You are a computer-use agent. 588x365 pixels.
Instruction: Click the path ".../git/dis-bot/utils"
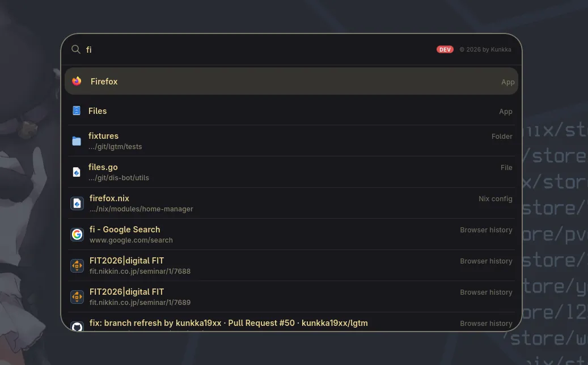119,177
